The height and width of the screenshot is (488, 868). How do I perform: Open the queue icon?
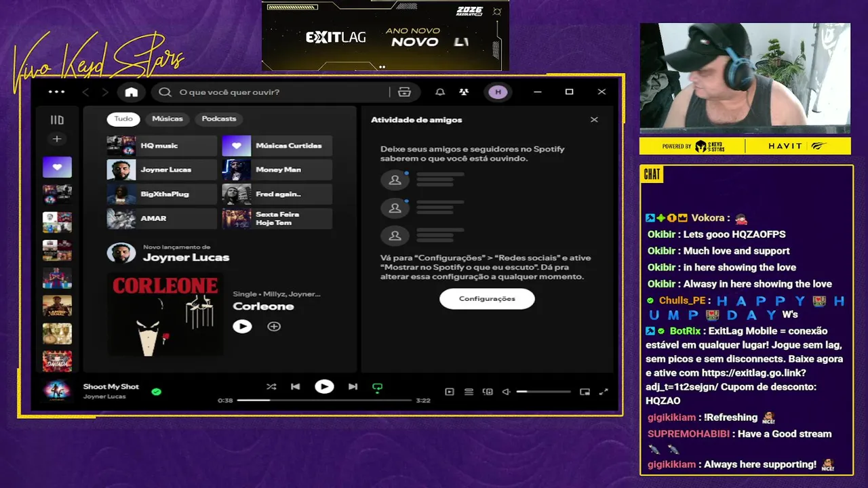tap(469, 392)
